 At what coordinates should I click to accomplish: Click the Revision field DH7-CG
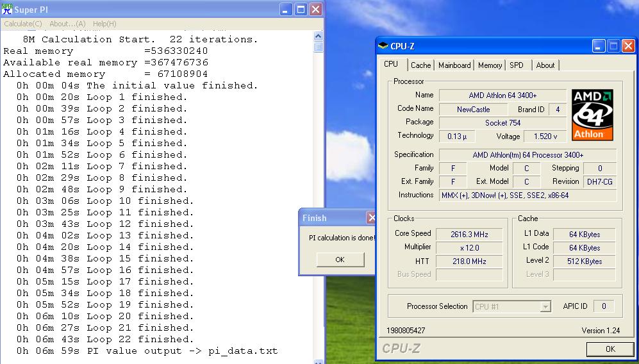coord(599,182)
